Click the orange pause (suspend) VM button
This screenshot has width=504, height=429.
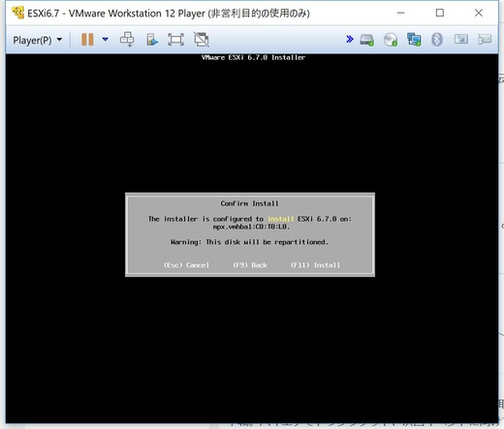point(87,40)
